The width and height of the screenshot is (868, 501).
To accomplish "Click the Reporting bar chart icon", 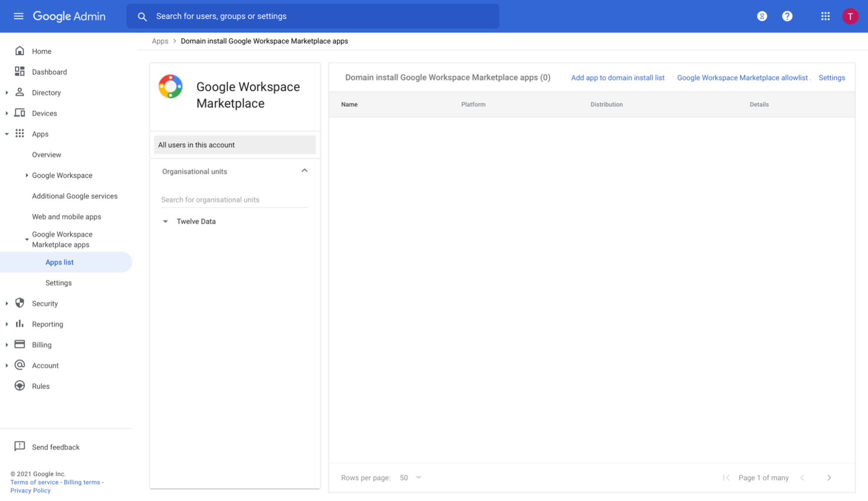I will (x=20, y=324).
